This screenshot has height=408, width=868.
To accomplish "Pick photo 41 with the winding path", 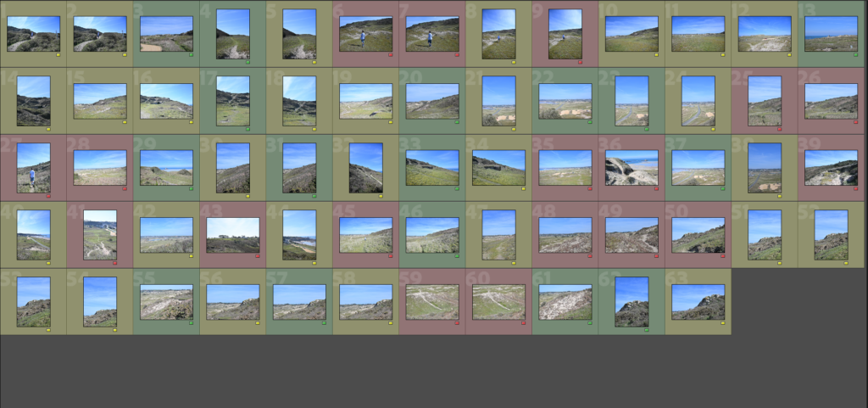I will (100, 234).
